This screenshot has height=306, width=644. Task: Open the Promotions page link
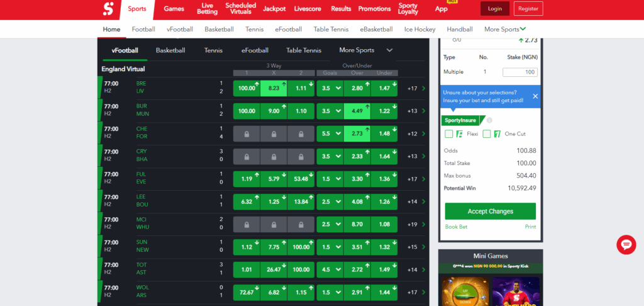point(374,9)
